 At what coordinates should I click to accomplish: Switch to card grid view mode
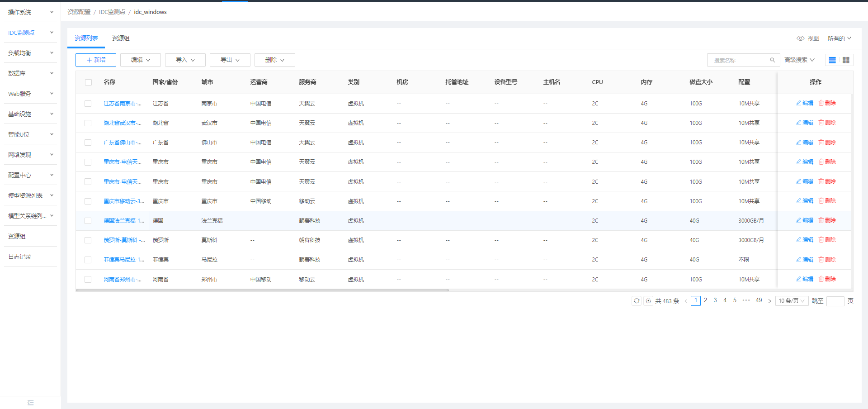[x=846, y=60]
